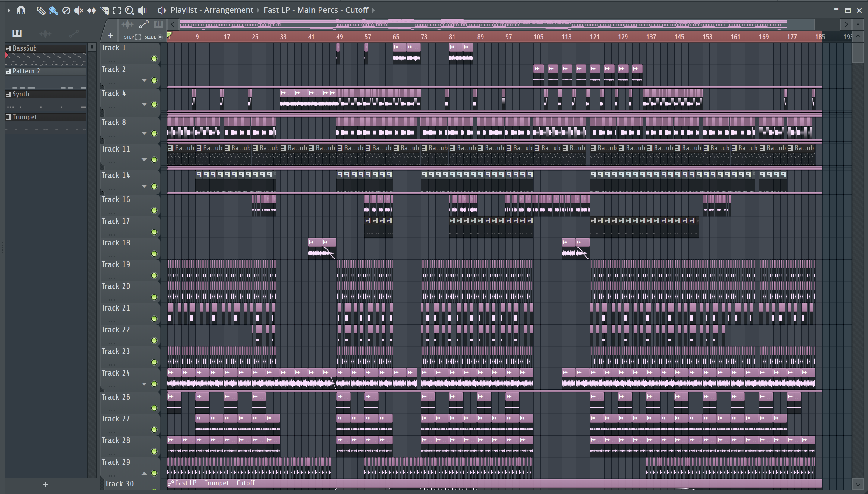The image size is (868, 494).
Task: Mute Track 8 with its green LED
Action: point(154,133)
